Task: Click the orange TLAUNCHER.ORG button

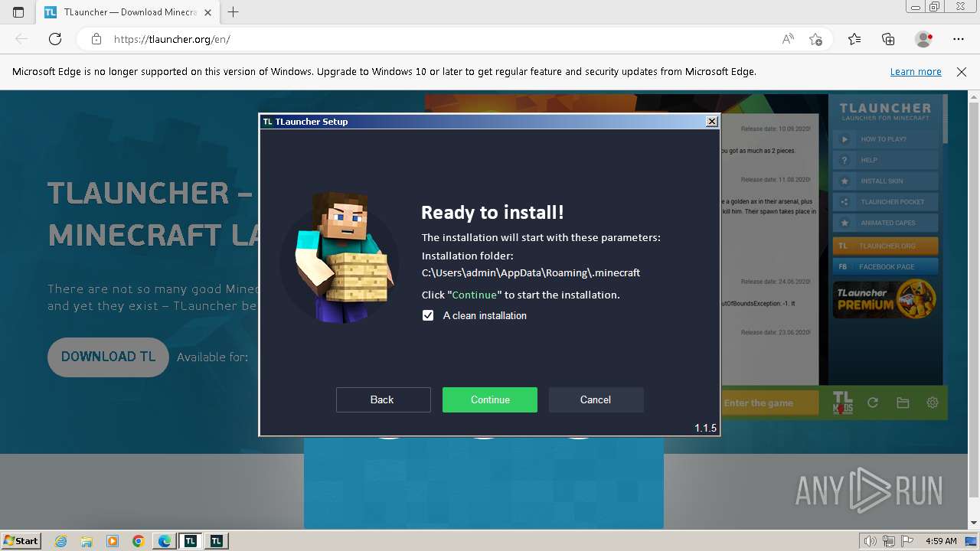Action: pos(885,246)
